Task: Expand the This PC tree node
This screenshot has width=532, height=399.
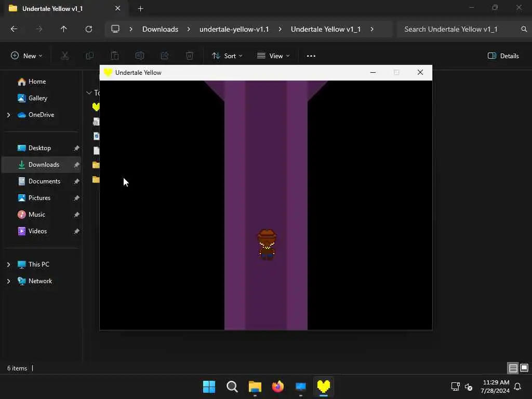Action: coord(8,264)
